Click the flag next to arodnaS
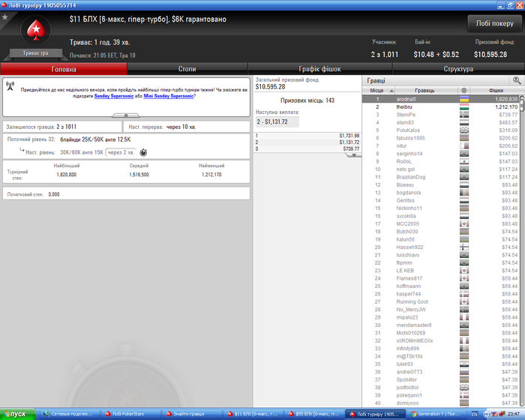Image resolution: width=525 pixels, height=420 pixels. (464, 99)
